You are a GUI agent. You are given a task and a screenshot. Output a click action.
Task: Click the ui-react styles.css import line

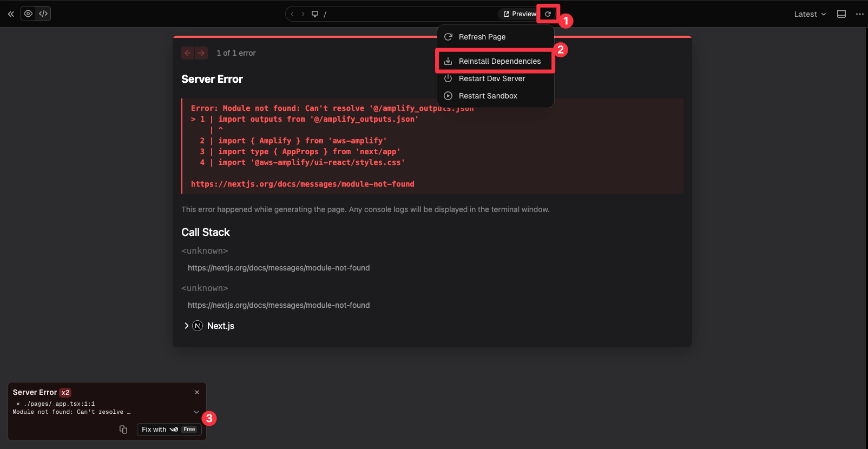pyautogui.click(x=303, y=162)
